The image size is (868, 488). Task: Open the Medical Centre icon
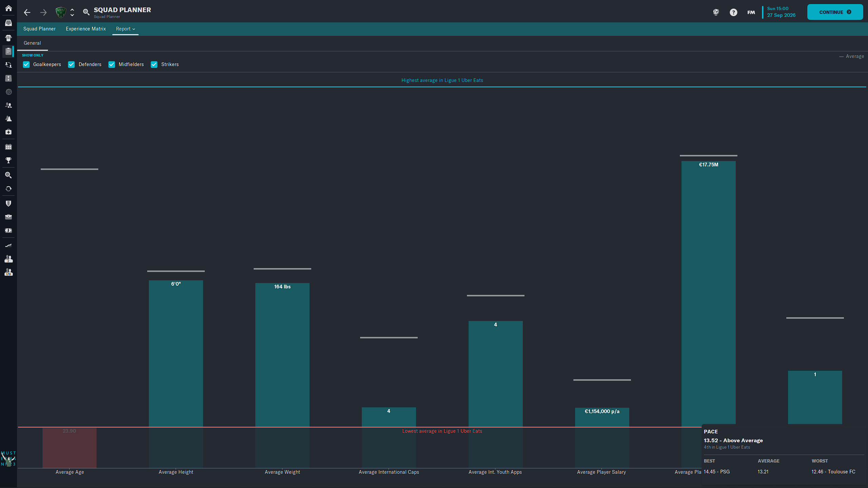coord(8,132)
